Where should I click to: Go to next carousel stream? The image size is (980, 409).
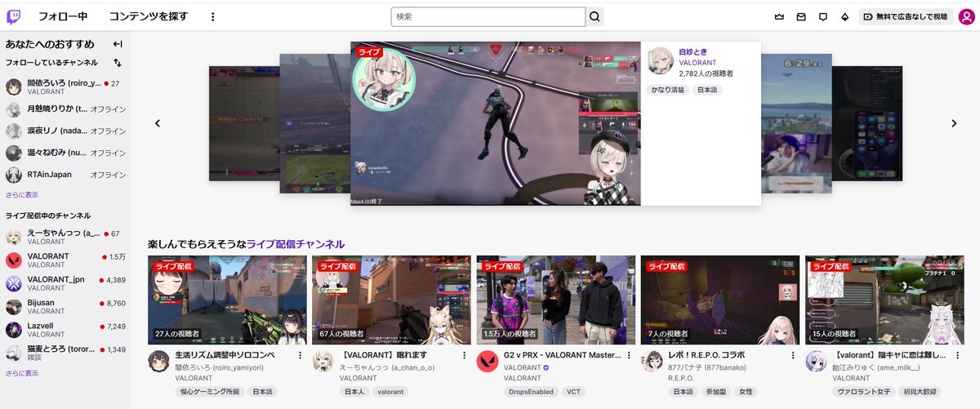(x=953, y=123)
